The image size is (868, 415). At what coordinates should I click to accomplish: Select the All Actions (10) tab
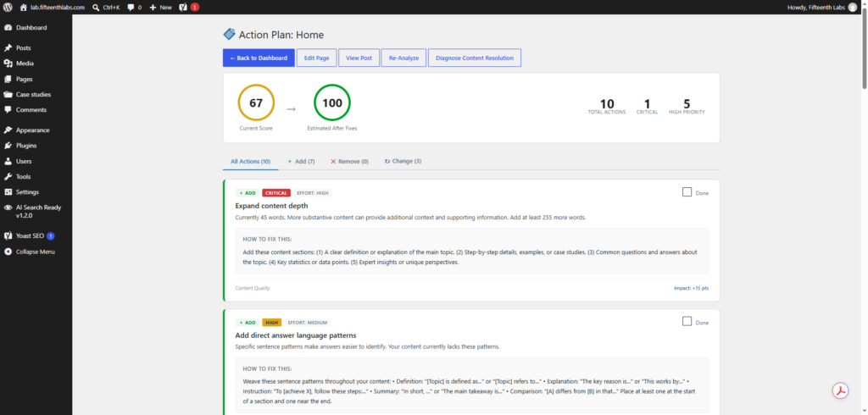[251, 162]
